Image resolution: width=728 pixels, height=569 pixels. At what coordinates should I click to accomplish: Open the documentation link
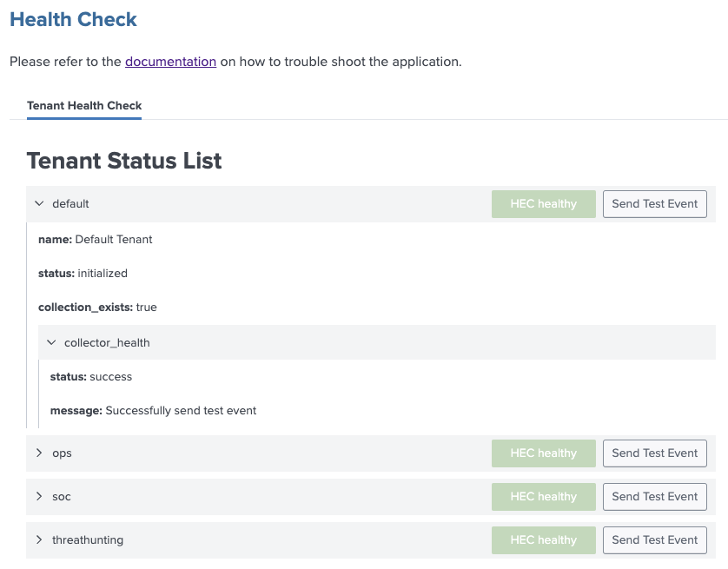coord(170,62)
